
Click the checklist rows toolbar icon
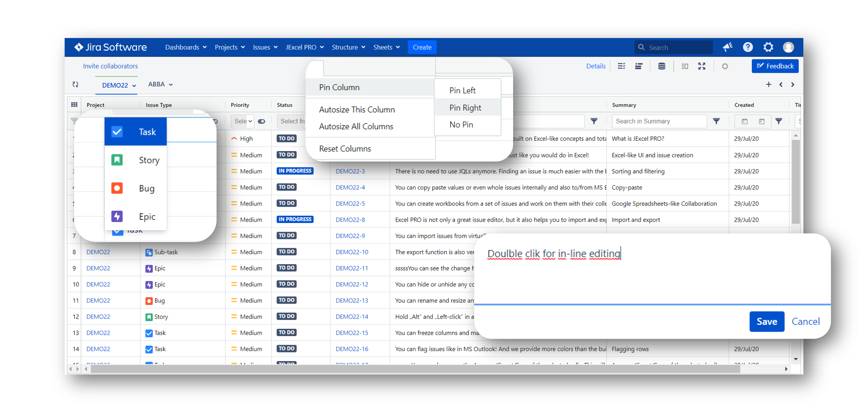622,66
